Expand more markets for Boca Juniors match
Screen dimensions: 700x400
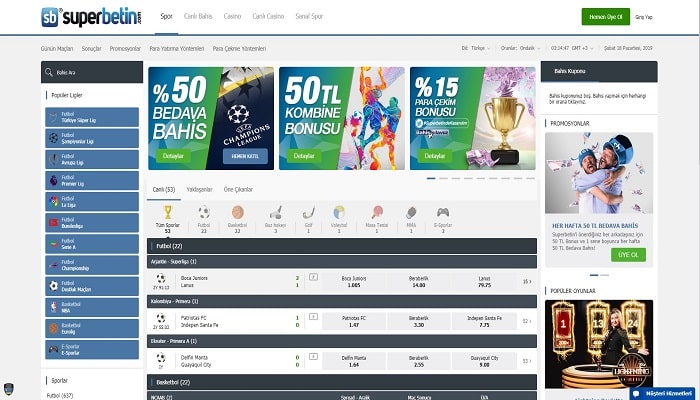click(x=527, y=281)
